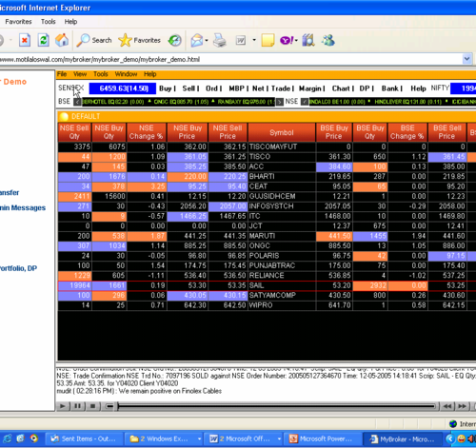Click the Chart button
This screenshot has width=476, height=448.
[x=341, y=88]
